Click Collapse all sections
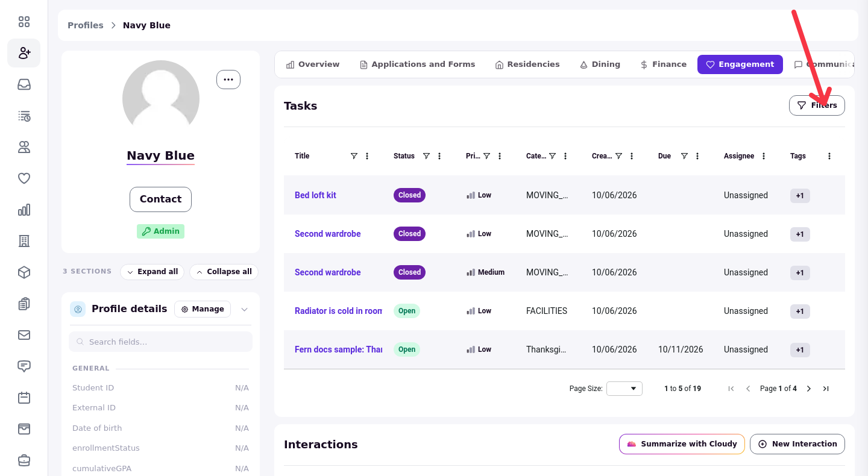Image resolution: width=868 pixels, height=476 pixels. [x=224, y=272]
